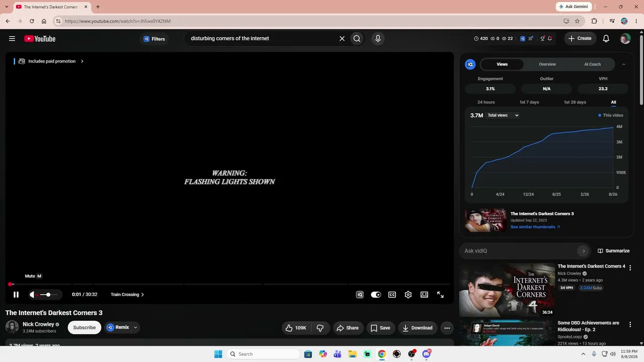The height and width of the screenshot is (362, 644).
Task: Open a new browser tab
Action: coord(98,7)
